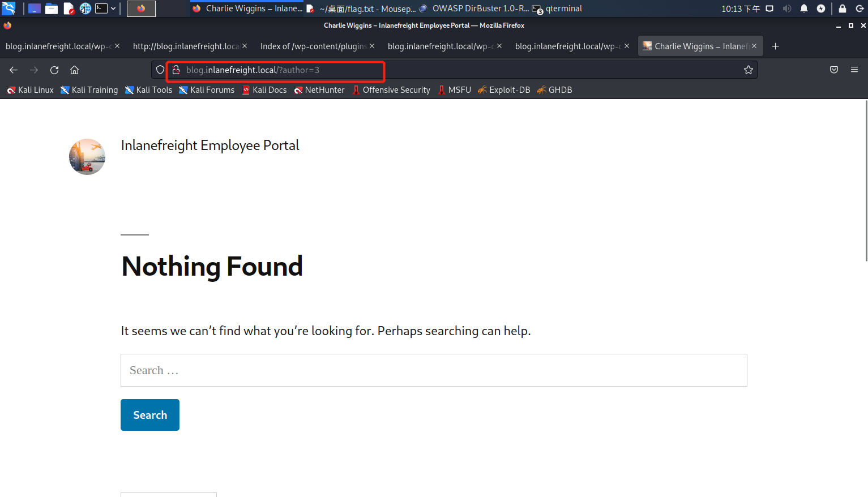868x497 pixels.
Task: Open the power manager tray icon
Action: pos(821,8)
